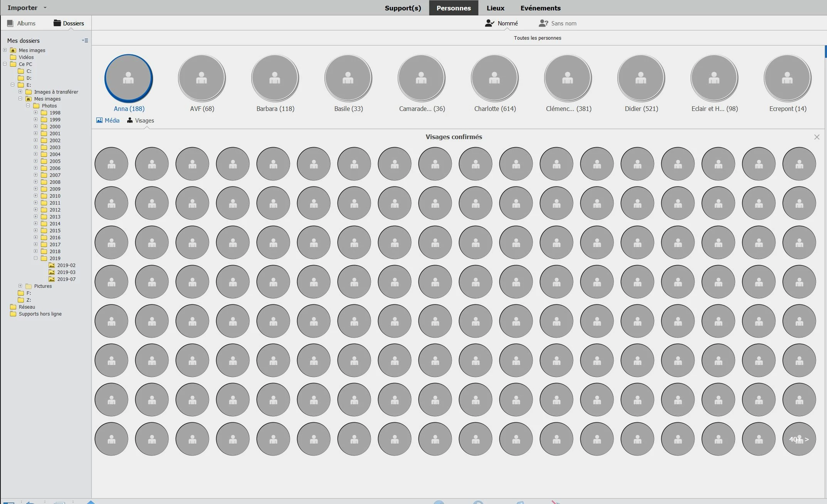Click the Média picture icon
The image size is (827, 504).
click(x=99, y=120)
